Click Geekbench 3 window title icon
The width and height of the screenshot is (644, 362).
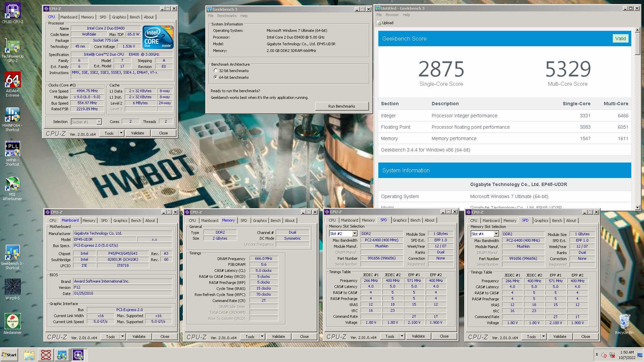point(210,9)
